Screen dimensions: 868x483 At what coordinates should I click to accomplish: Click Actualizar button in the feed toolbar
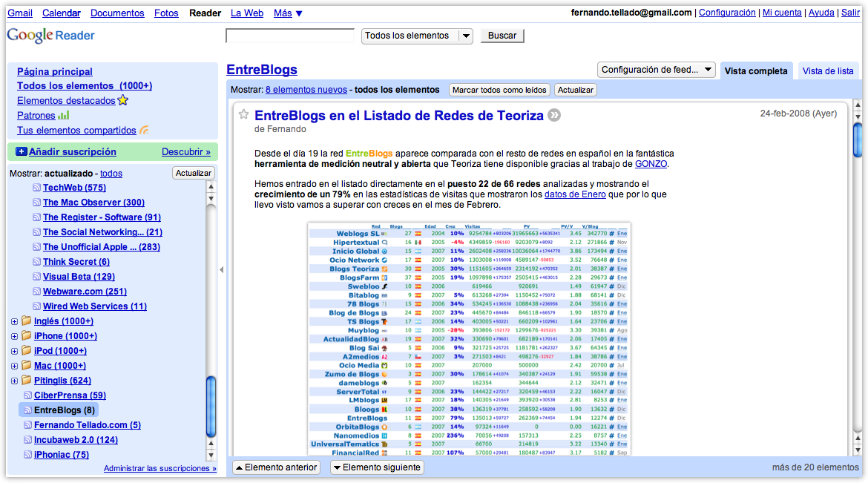click(576, 91)
